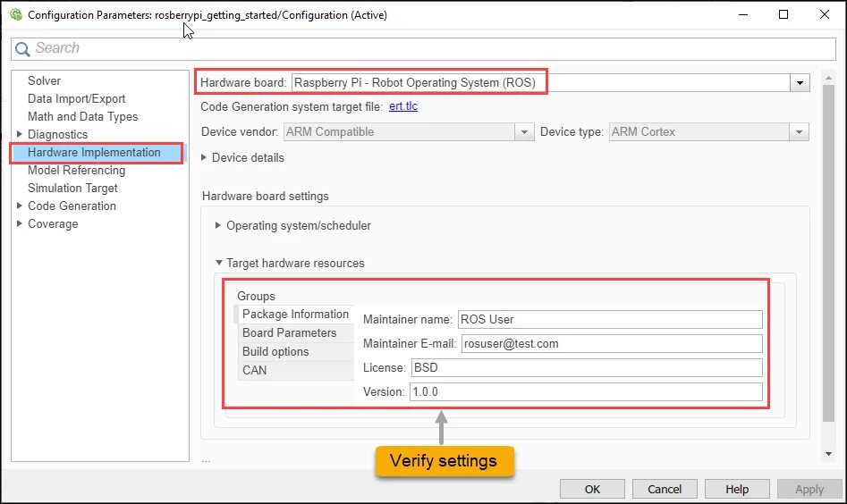Click the Version text field
This screenshot has width=847, height=504.
586,392
